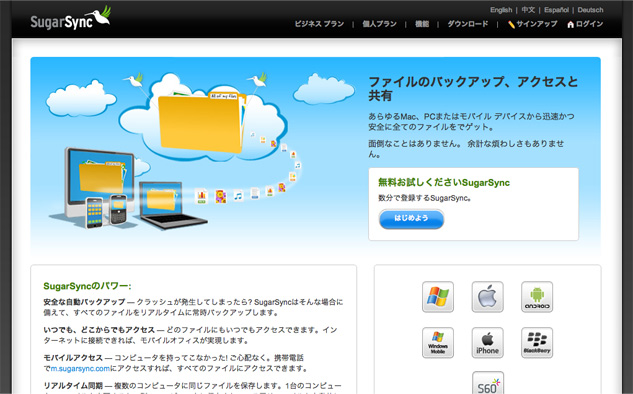Switch language to Español
This screenshot has width=633, height=394.
point(556,10)
